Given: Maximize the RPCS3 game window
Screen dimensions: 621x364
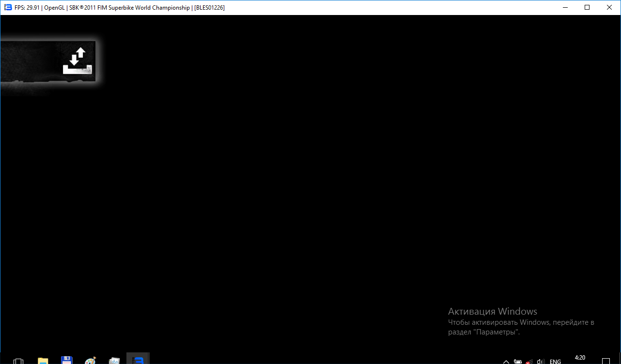Looking at the screenshot, I should (587, 7).
